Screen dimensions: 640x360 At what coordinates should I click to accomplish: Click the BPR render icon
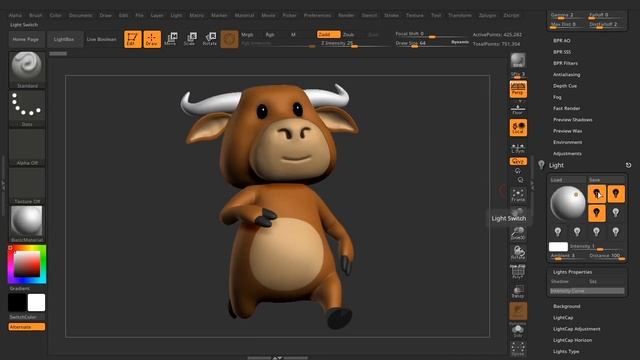pos(518,60)
